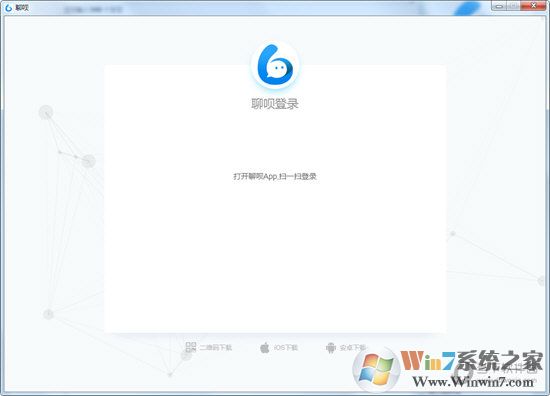Image resolution: width=550 pixels, height=396 pixels.
Task: Click the 聊呗登录 heading text
Action: pyautogui.click(x=275, y=104)
